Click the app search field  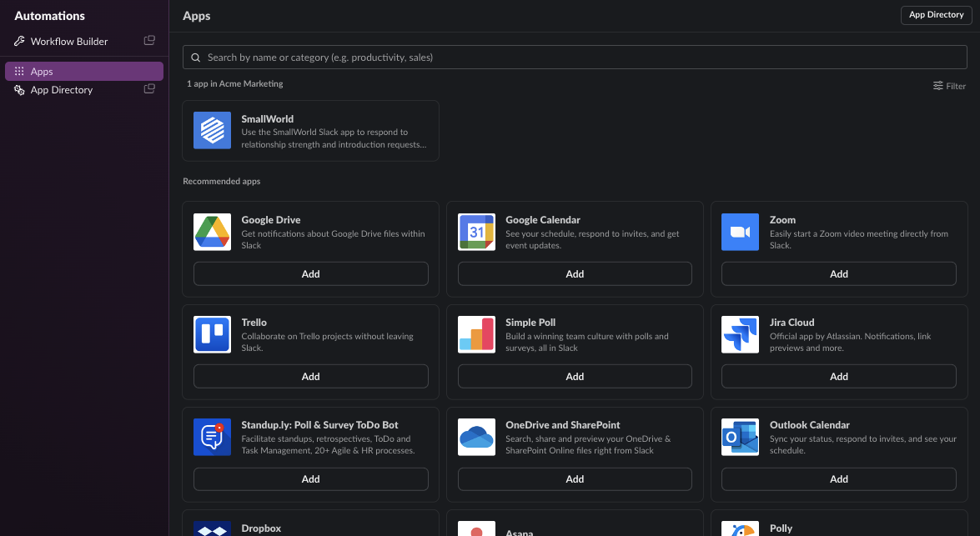[575, 58]
